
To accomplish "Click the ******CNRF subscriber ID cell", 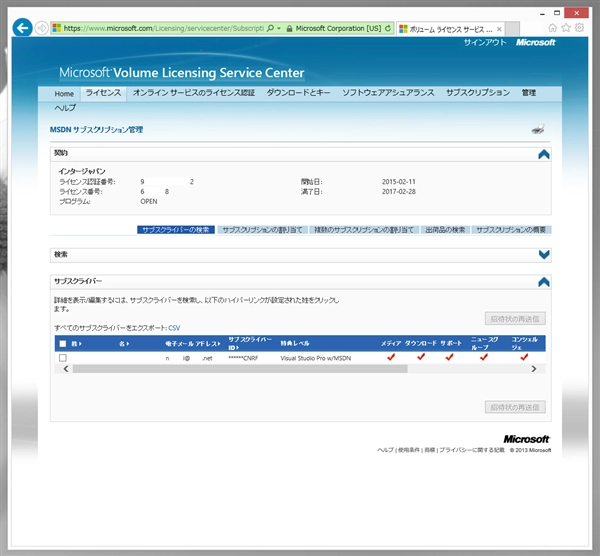I will pyautogui.click(x=243, y=358).
